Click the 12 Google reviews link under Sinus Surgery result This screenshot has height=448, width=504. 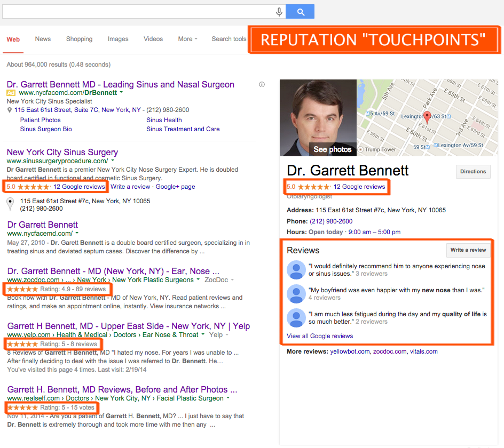tap(79, 187)
